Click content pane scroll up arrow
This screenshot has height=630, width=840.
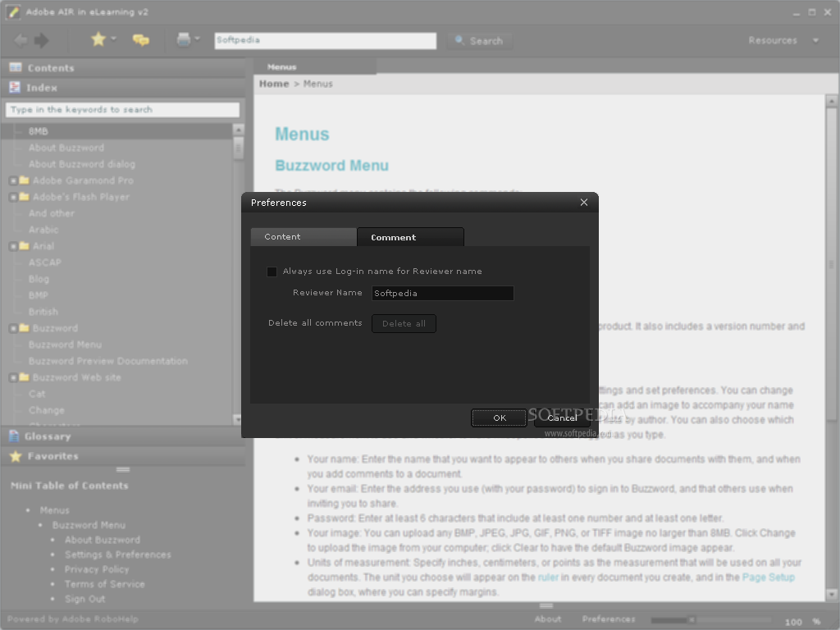[832, 101]
